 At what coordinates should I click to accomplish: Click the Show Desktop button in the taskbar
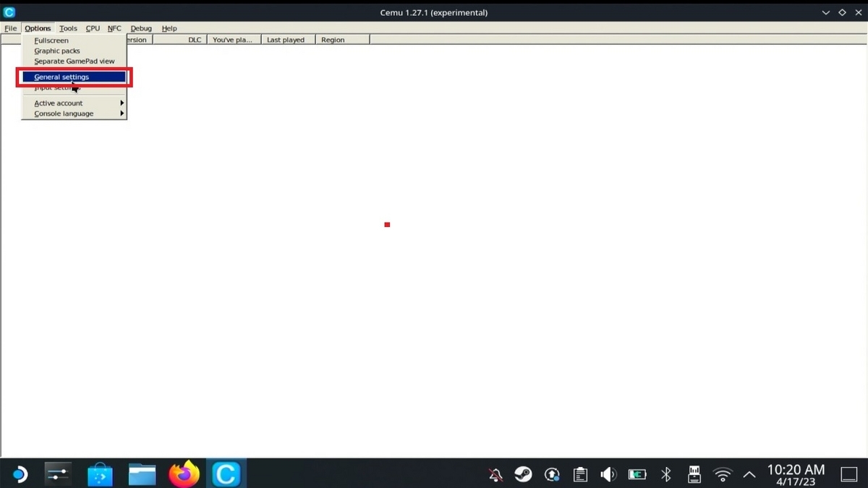[x=848, y=475]
